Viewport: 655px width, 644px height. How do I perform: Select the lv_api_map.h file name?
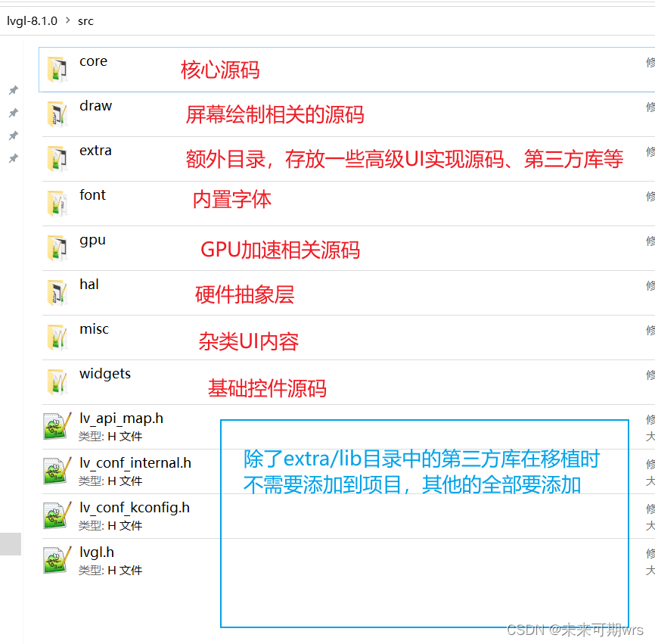coord(122,418)
